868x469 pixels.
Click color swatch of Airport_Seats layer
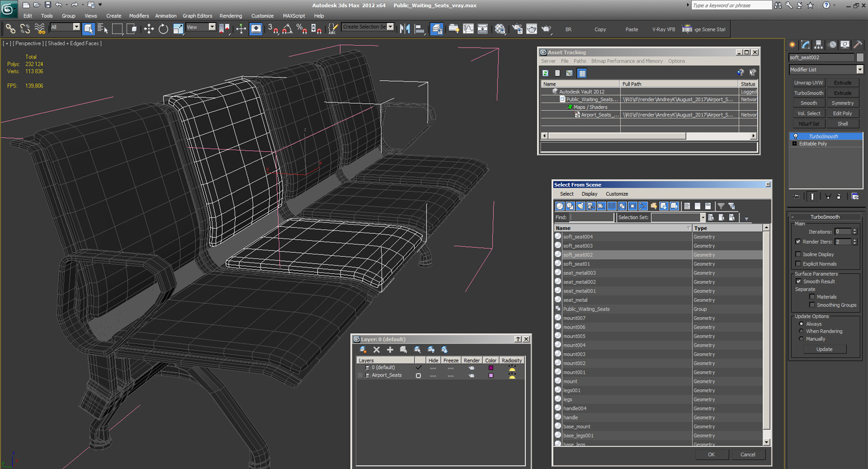click(x=491, y=375)
